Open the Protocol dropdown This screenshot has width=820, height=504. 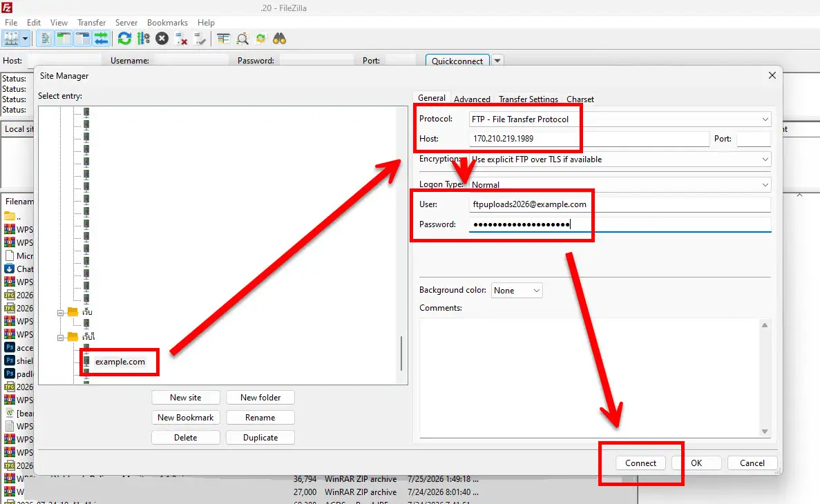click(620, 119)
